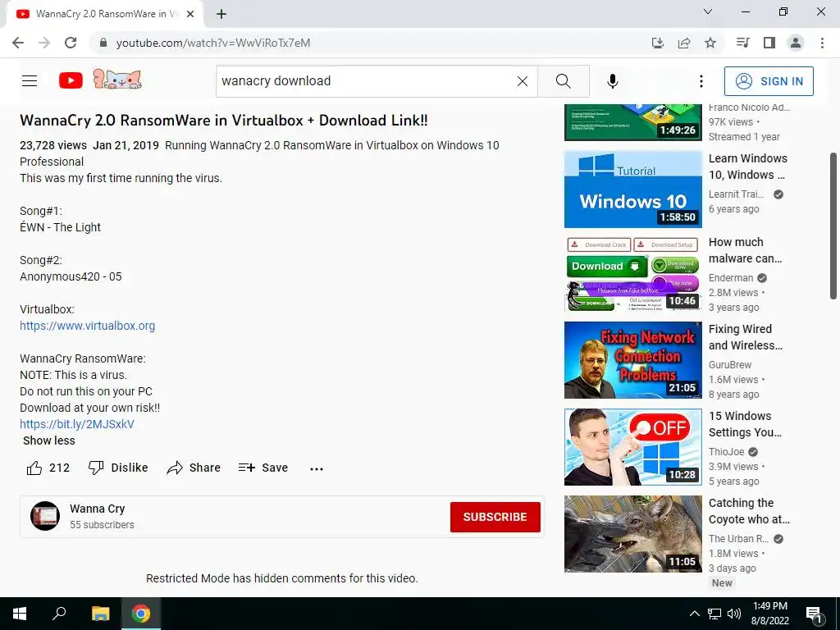
Task: Click the SIGN IN button
Action: pyautogui.click(x=769, y=81)
